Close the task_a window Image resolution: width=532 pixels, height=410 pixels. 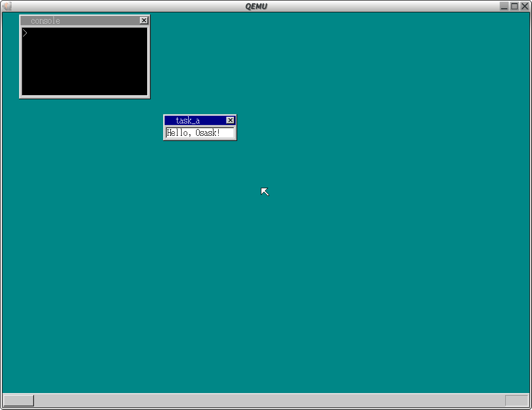(230, 120)
